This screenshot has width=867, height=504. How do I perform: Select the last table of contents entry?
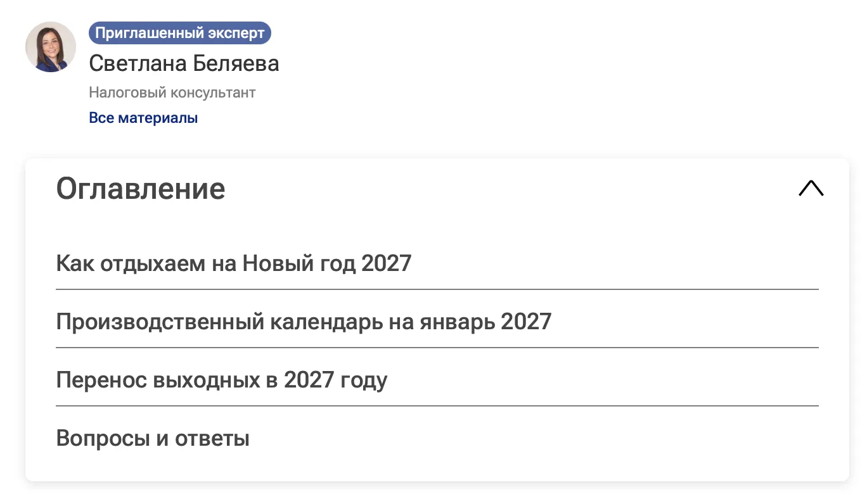click(153, 438)
